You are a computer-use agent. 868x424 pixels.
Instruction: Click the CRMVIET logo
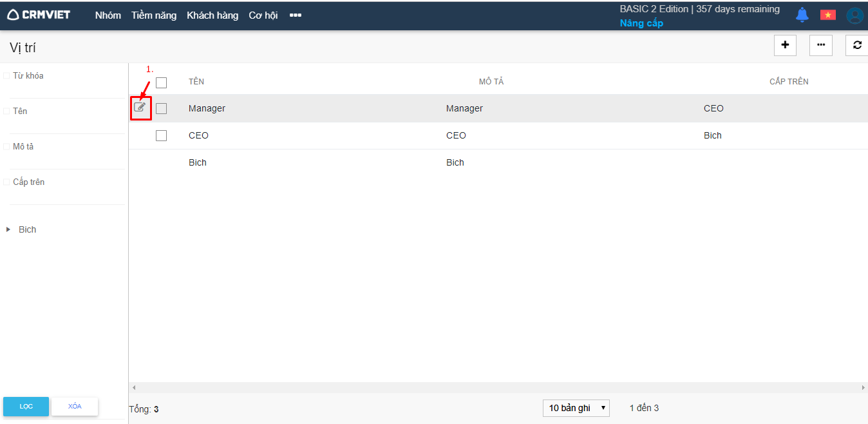[39, 15]
